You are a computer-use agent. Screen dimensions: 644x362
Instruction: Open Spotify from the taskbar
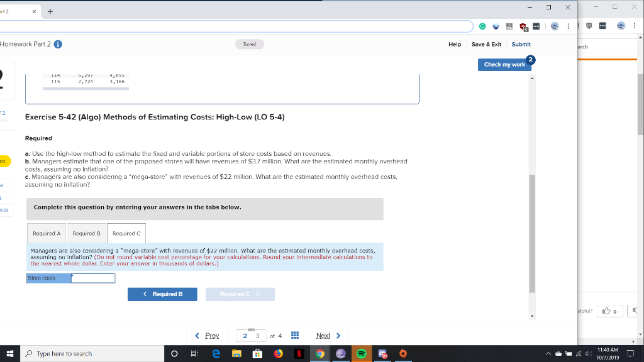click(x=362, y=354)
